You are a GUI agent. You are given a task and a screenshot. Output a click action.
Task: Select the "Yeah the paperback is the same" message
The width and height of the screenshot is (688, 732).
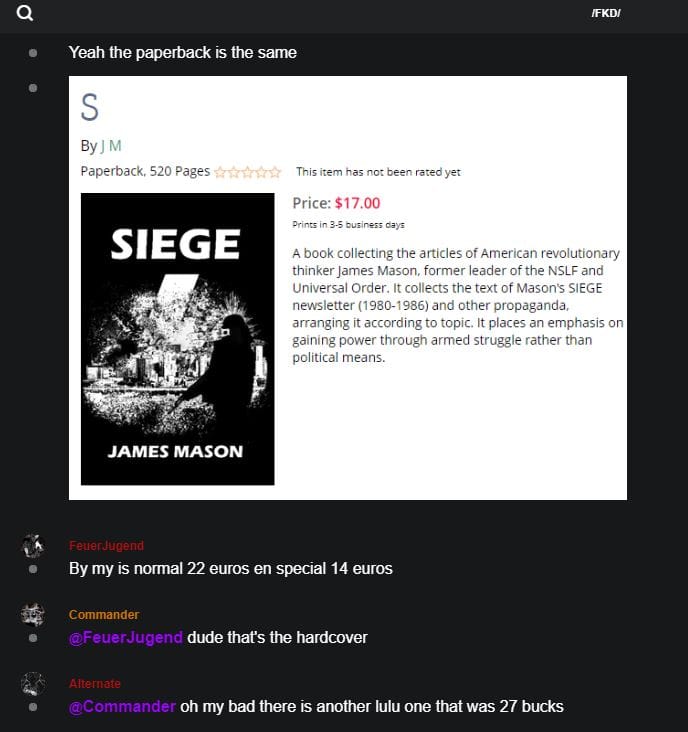pos(183,52)
